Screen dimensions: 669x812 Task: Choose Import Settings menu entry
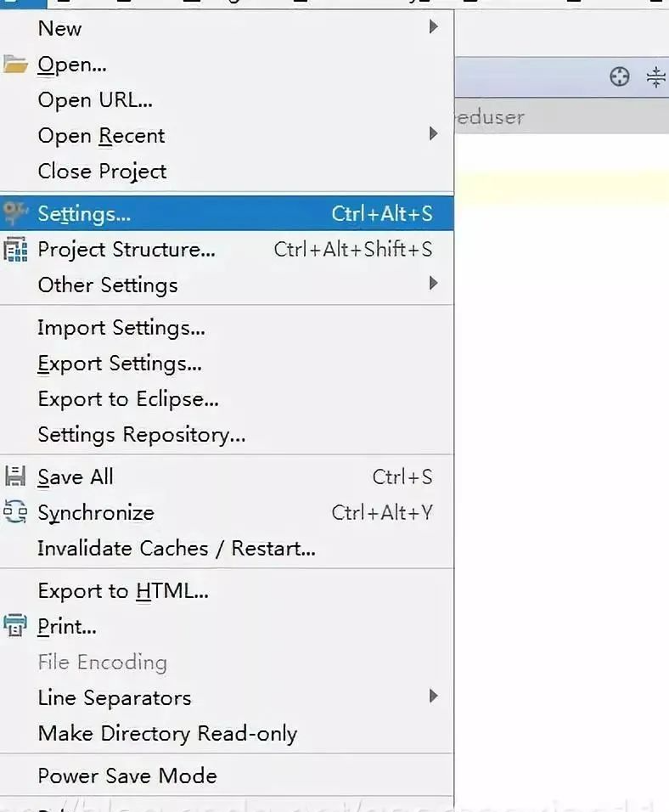point(227,328)
